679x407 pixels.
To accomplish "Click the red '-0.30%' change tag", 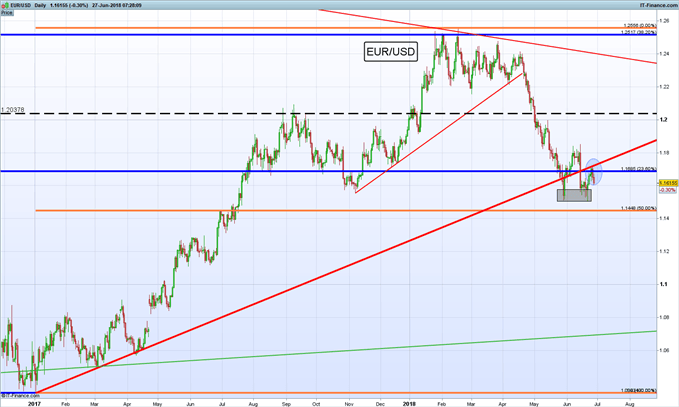I will [667, 190].
